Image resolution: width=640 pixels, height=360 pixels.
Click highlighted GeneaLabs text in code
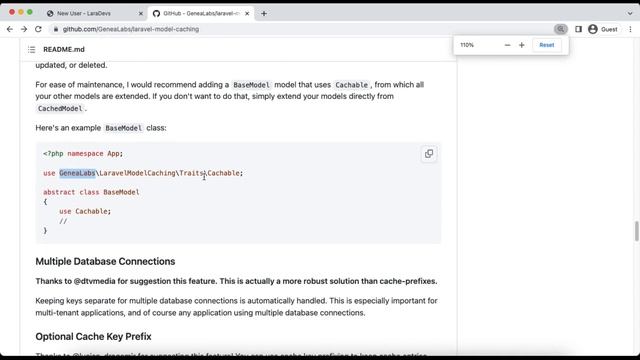(x=77, y=173)
